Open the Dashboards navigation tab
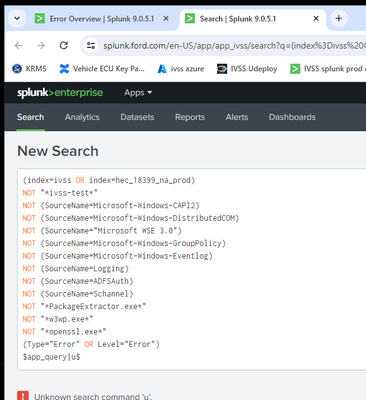This screenshot has width=366, height=400. pyautogui.click(x=292, y=117)
